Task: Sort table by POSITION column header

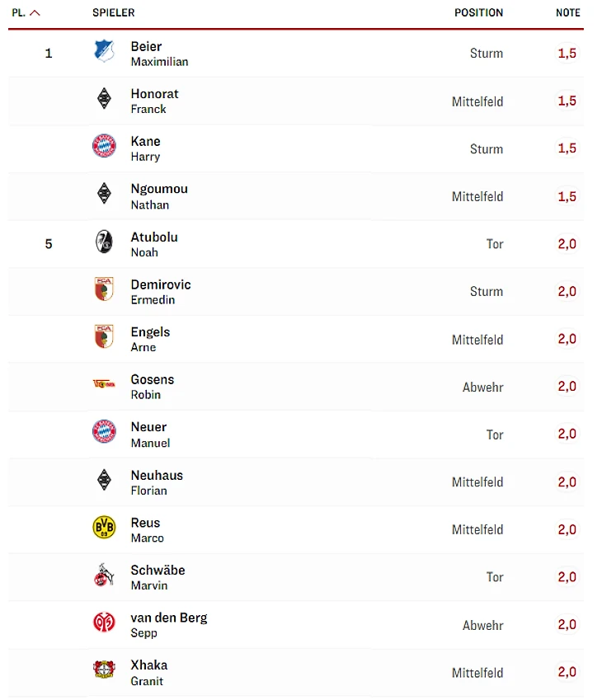Action: 478,13
